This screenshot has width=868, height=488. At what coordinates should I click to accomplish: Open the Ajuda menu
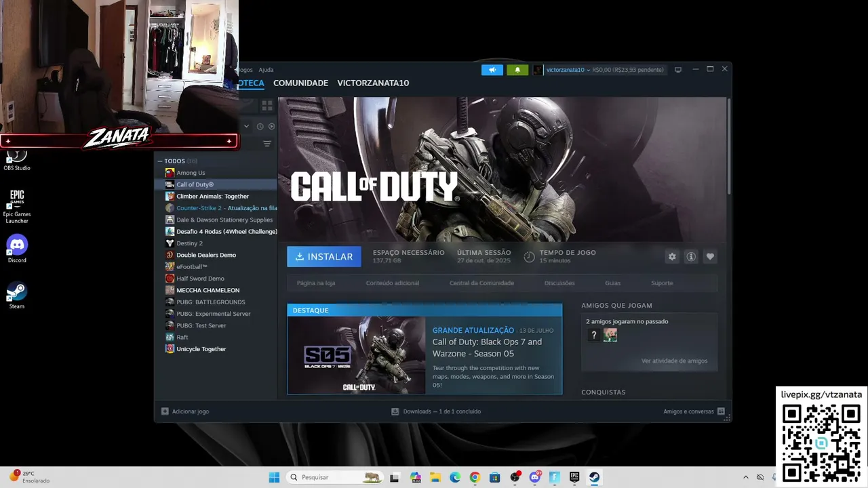[x=266, y=70]
